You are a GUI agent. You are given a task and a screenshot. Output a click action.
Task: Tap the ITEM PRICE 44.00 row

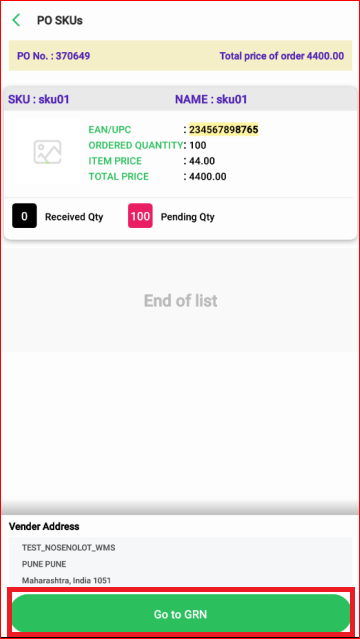coord(152,161)
